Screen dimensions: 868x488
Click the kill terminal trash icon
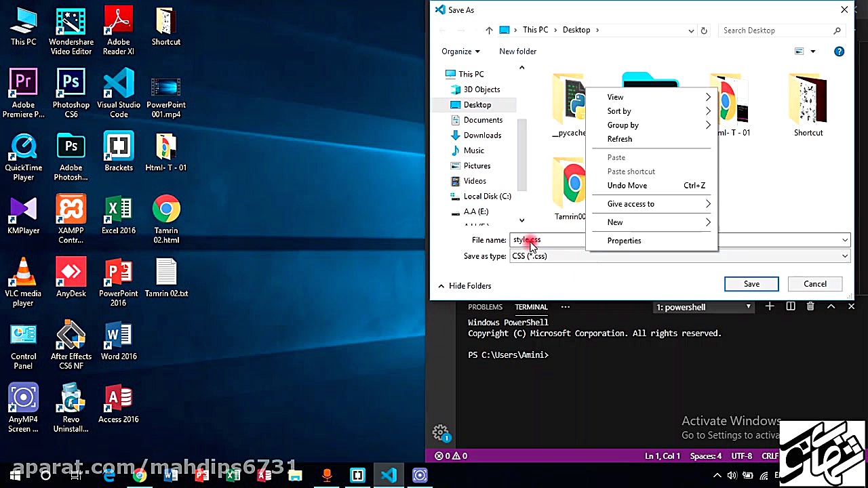coord(810,307)
